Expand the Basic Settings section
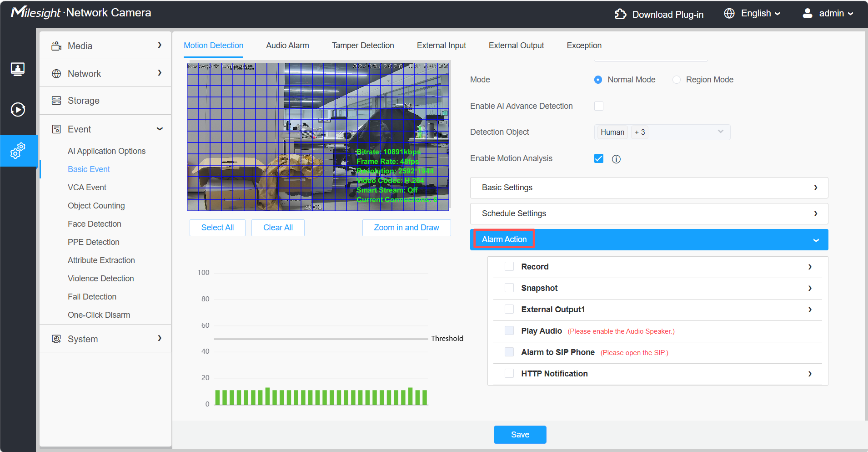868x452 pixels. click(x=649, y=188)
